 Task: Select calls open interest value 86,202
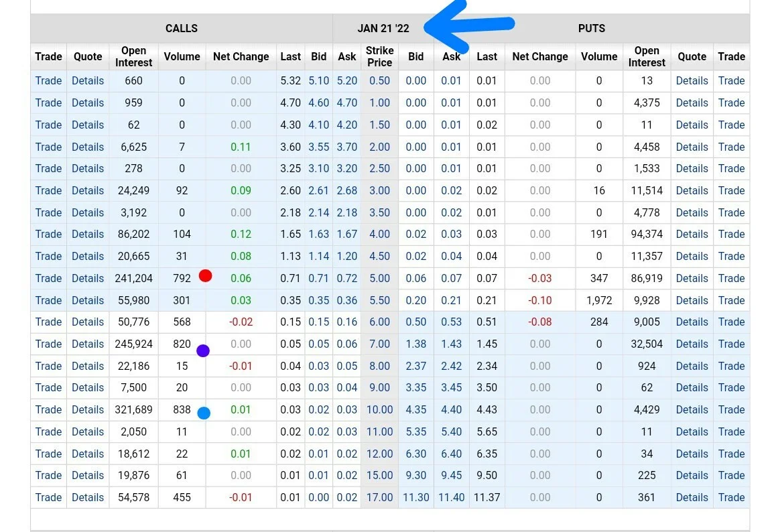133,234
